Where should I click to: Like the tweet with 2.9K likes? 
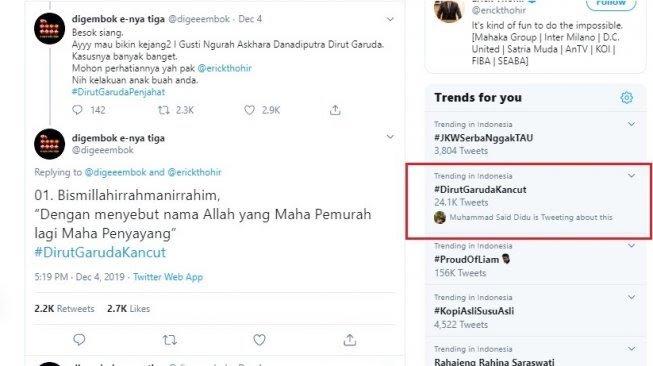point(249,110)
